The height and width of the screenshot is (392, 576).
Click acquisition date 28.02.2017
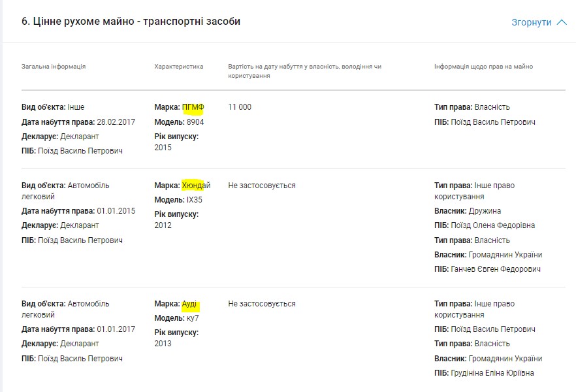pos(116,122)
